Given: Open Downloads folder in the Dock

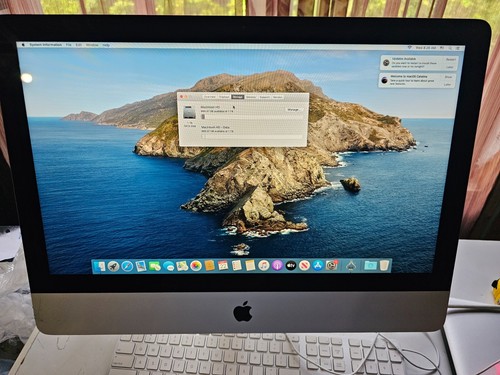Looking at the screenshot, I should tap(370, 266).
